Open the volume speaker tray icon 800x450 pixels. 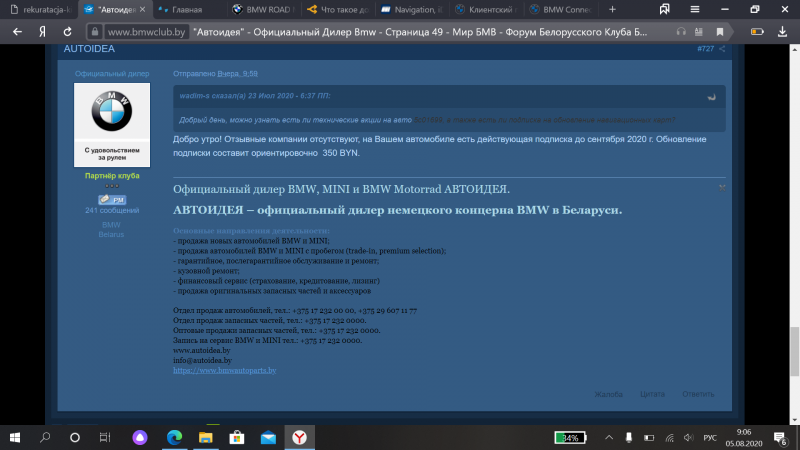pos(689,437)
